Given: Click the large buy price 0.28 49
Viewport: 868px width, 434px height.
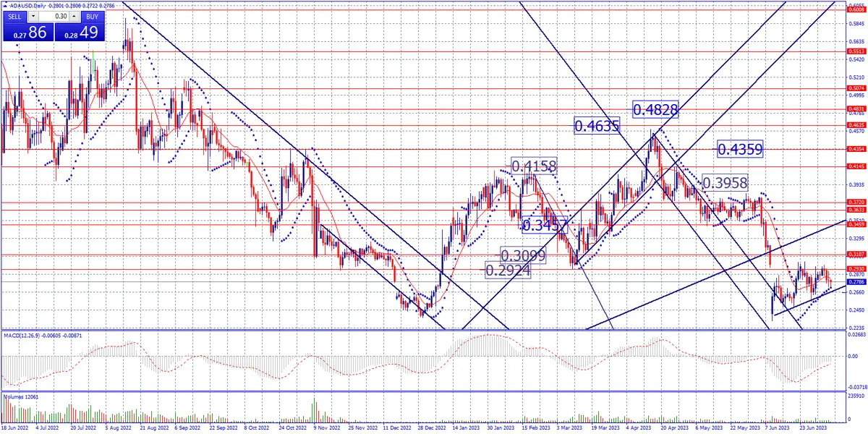Looking at the screenshot, I should coord(80,32).
